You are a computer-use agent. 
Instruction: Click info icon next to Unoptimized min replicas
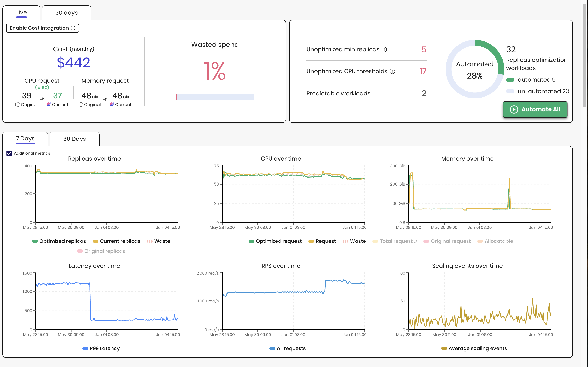coord(384,49)
